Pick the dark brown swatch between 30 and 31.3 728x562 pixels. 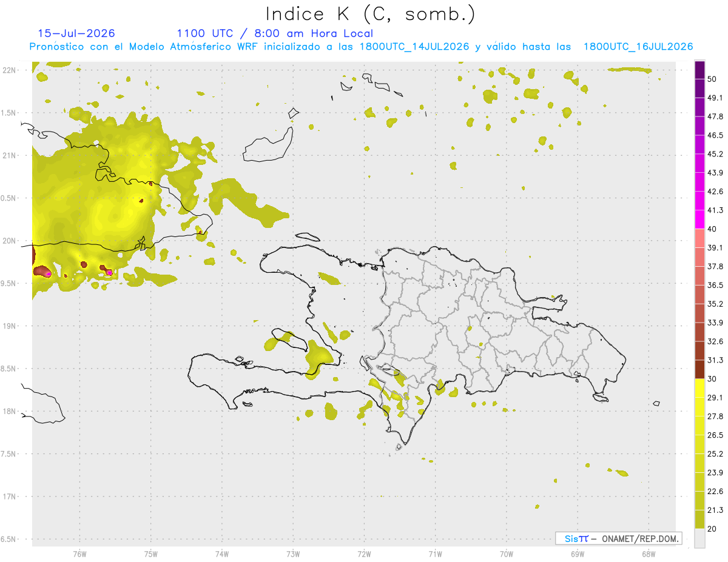click(x=700, y=369)
